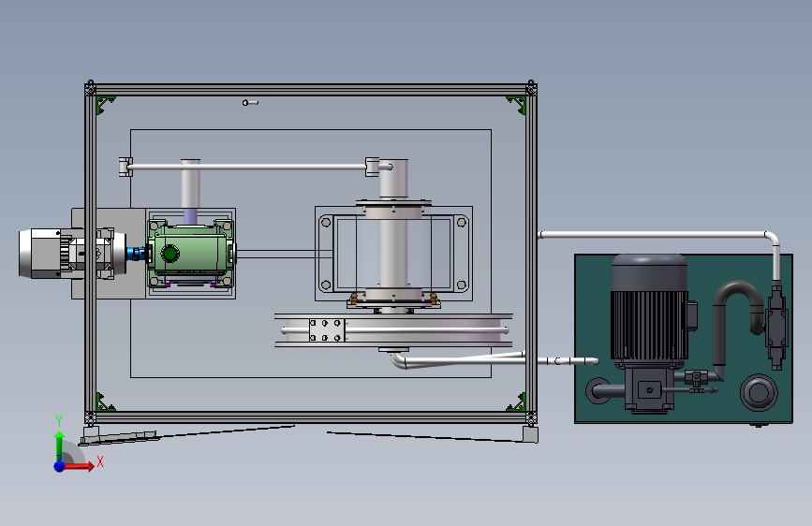Image resolution: width=812 pixels, height=526 pixels.
Task: Select the round filler cap on the tank
Action: [759, 392]
